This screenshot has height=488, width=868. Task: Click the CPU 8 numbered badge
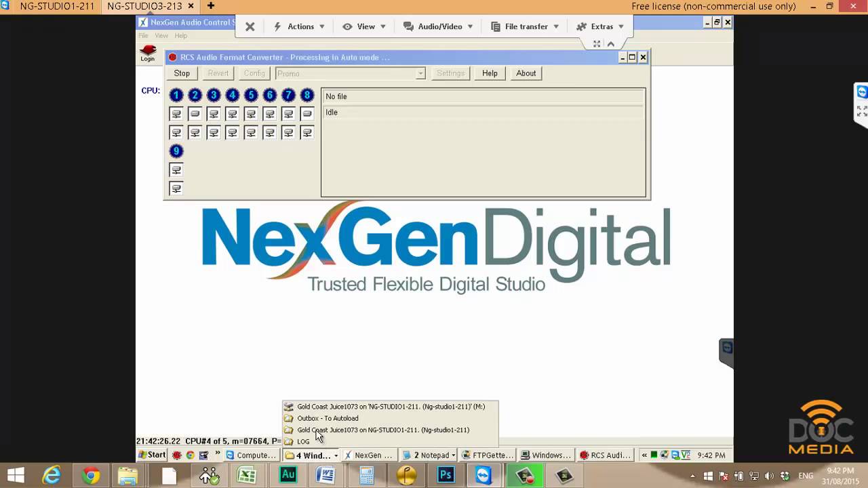pos(307,96)
